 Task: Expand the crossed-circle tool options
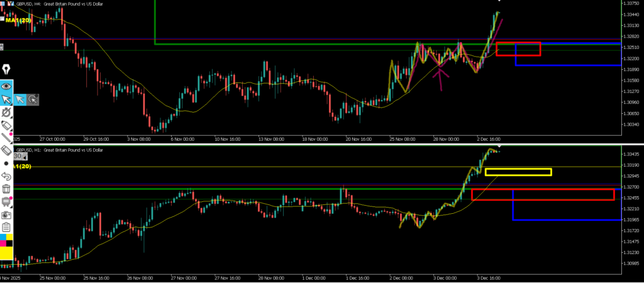(x=6, y=113)
